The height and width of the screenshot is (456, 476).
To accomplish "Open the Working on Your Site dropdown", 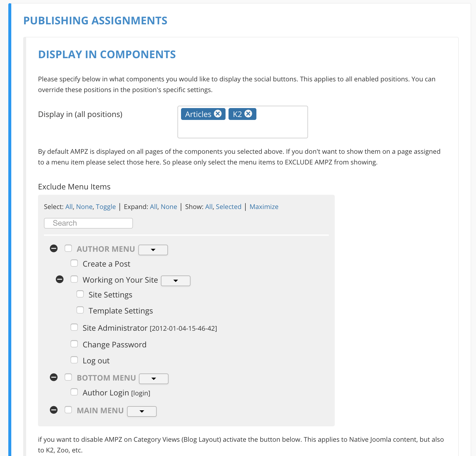I will pos(176,281).
